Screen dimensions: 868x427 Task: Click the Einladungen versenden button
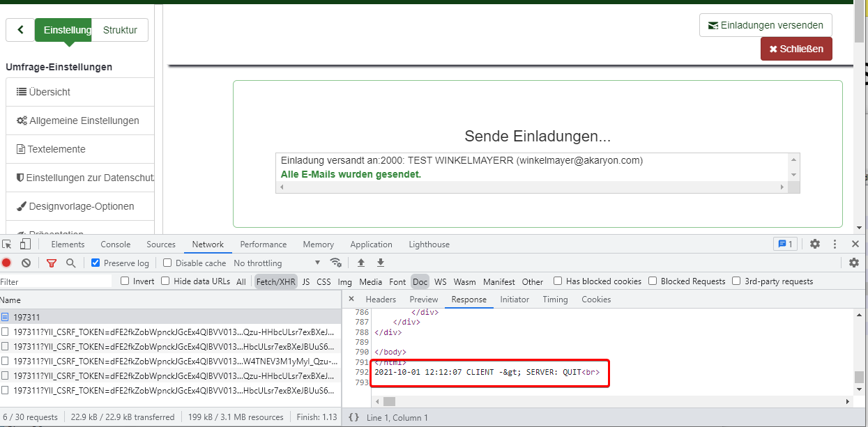coord(766,25)
